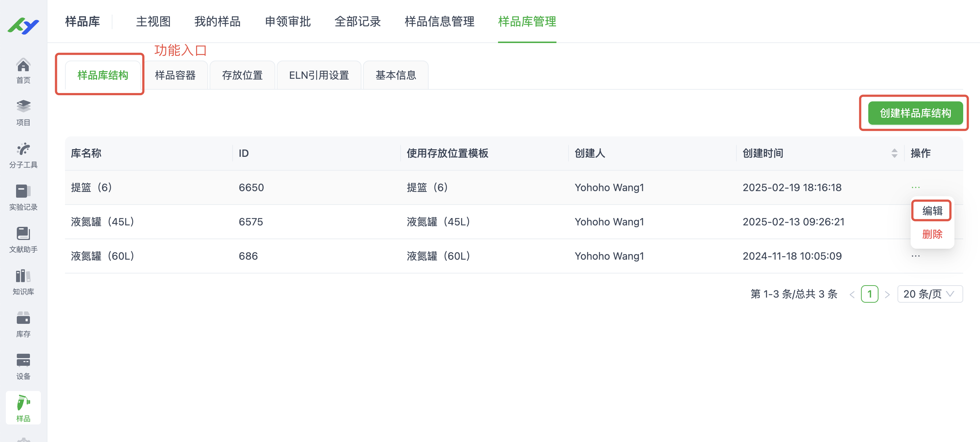Choose 删除 in the context menu
This screenshot has width=980, height=442.
[931, 234]
